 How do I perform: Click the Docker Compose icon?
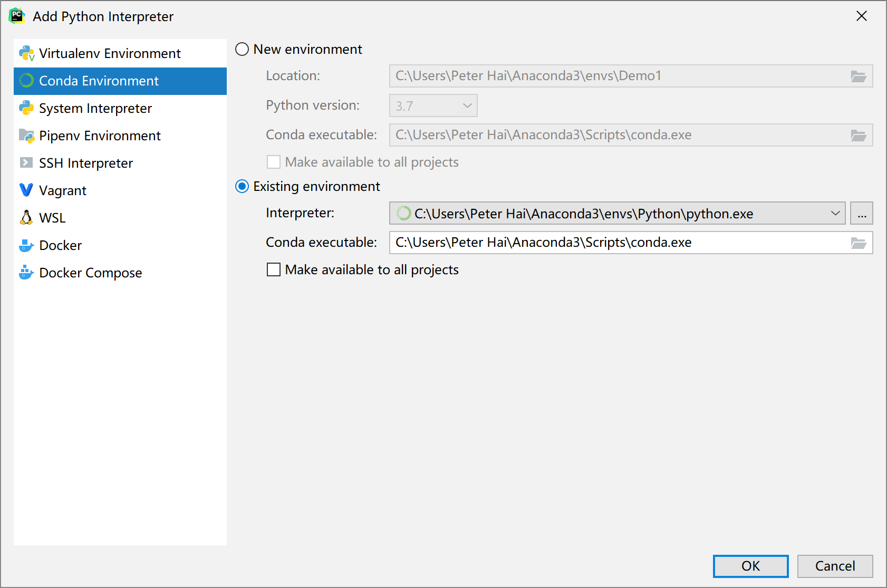pyautogui.click(x=26, y=273)
